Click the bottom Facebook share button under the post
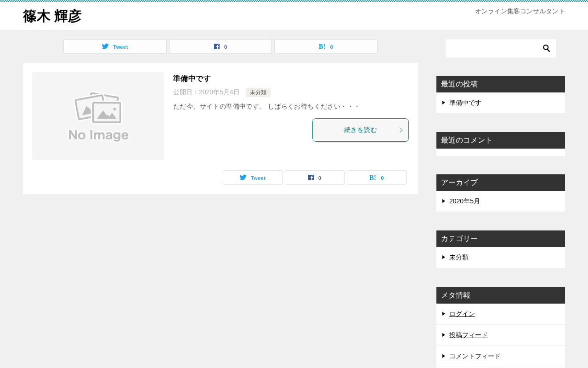The width and height of the screenshot is (588, 368). pos(315,178)
